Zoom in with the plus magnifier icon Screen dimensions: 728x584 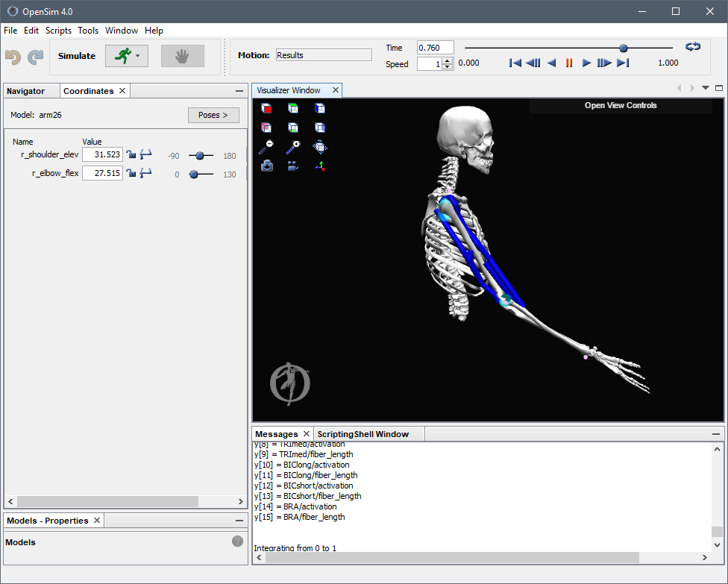click(x=293, y=147)
